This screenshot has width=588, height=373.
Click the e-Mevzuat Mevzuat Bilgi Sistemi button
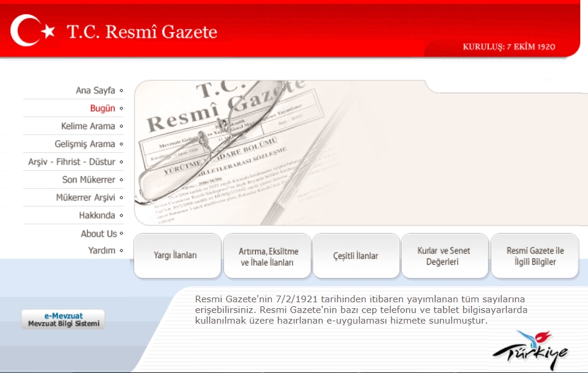63,319
